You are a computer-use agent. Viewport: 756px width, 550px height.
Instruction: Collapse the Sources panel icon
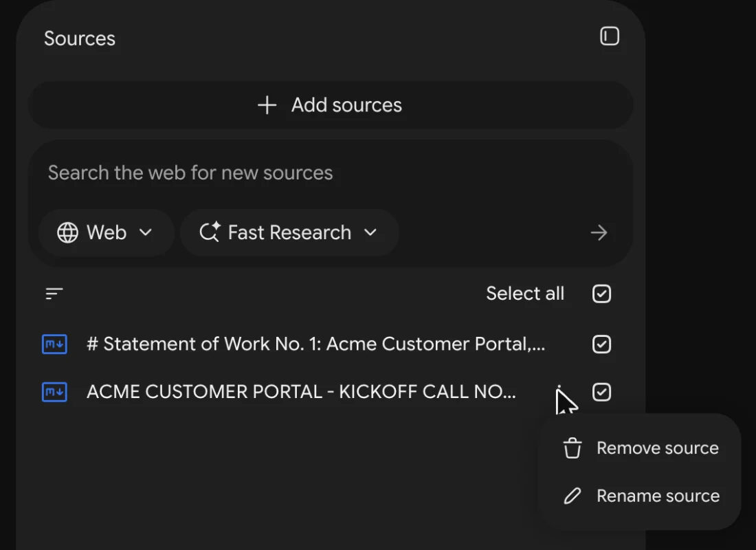coord(610,36)
